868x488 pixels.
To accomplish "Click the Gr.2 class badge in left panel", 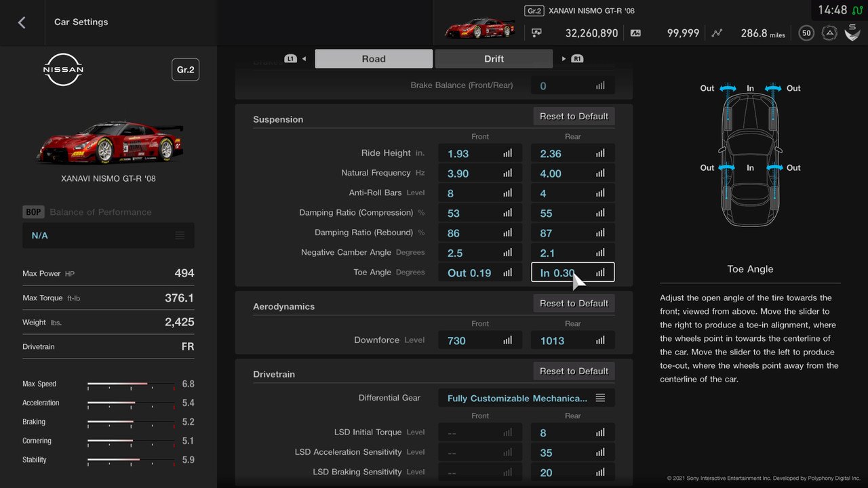I will click(x=186, y=70).
